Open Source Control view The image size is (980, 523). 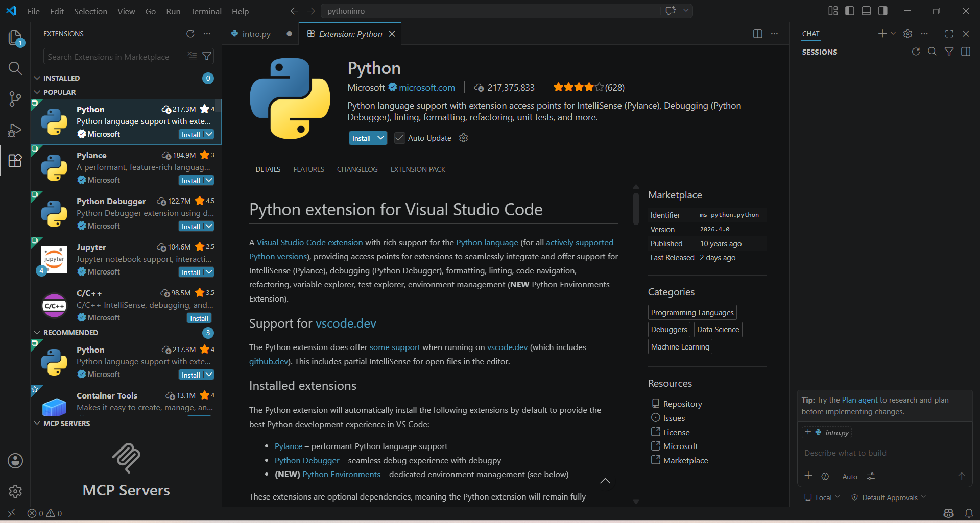(x=15, y=99)
